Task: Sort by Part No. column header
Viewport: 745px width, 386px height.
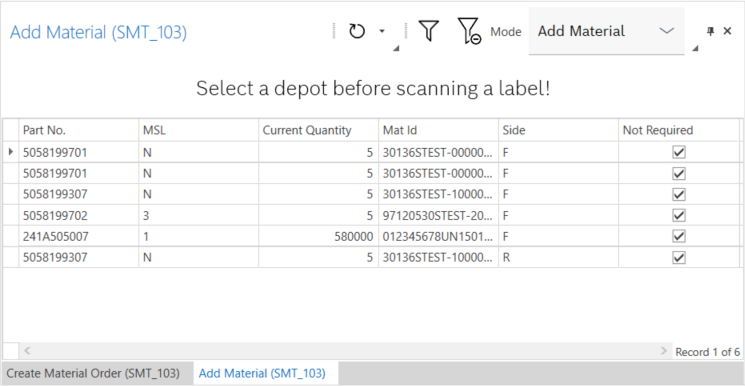Action: [x=79, y=130]
